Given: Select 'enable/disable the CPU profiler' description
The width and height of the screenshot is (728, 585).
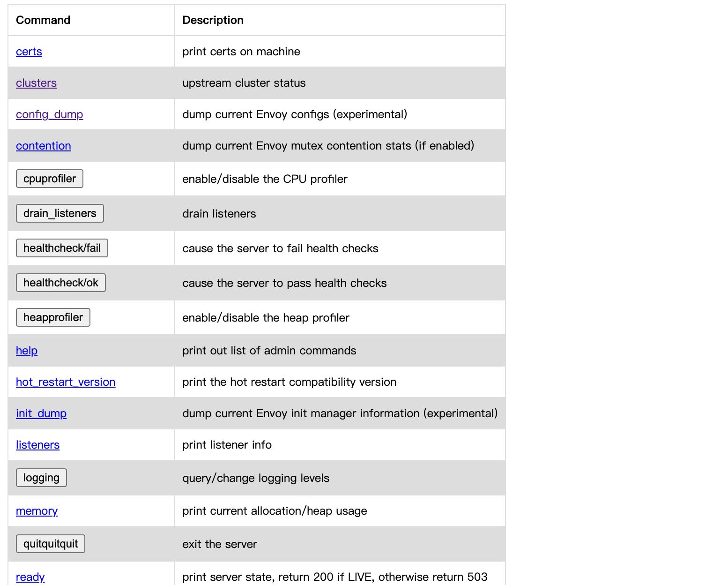Looking at the screenshot, I should pyautogui.click(x=265, y=179).
